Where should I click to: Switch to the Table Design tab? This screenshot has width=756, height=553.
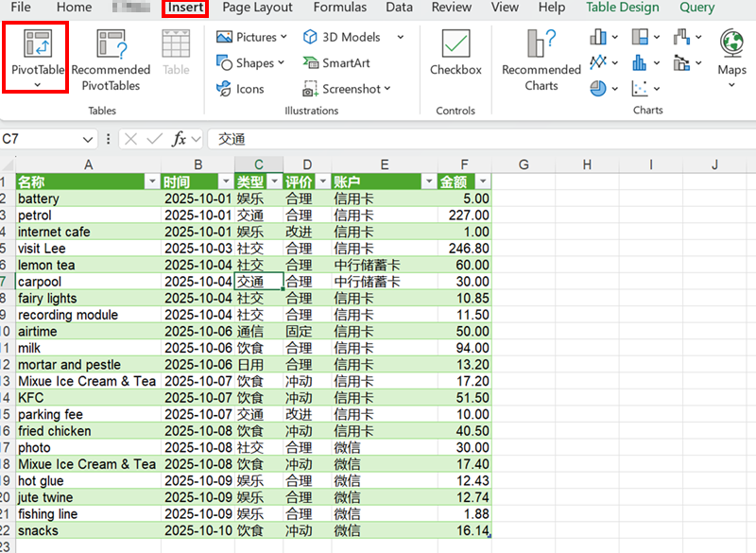pos(623,8)
